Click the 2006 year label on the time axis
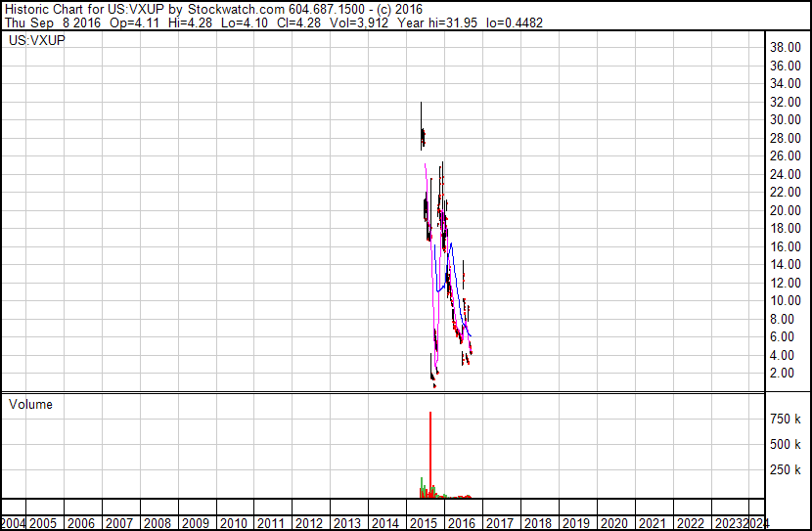Viewport: 812px width, 531px height. coord(81,524)
